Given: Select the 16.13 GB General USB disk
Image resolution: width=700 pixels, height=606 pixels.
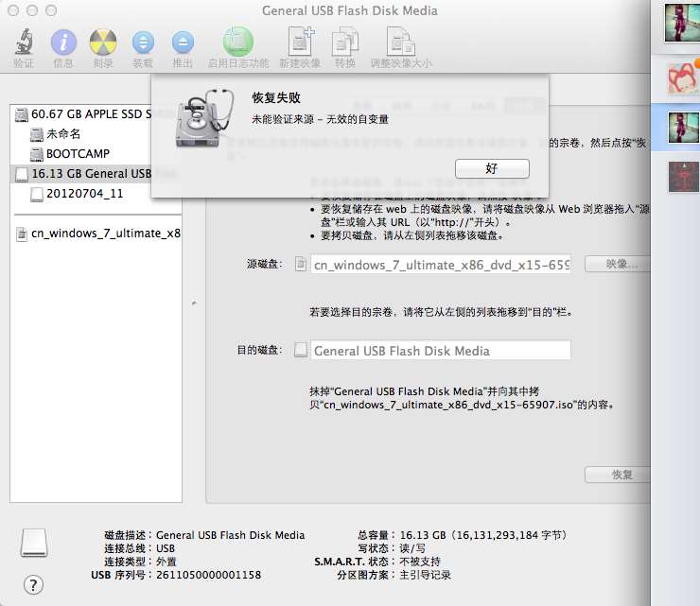Looking at the screenshot, I should tap(83, 174).
